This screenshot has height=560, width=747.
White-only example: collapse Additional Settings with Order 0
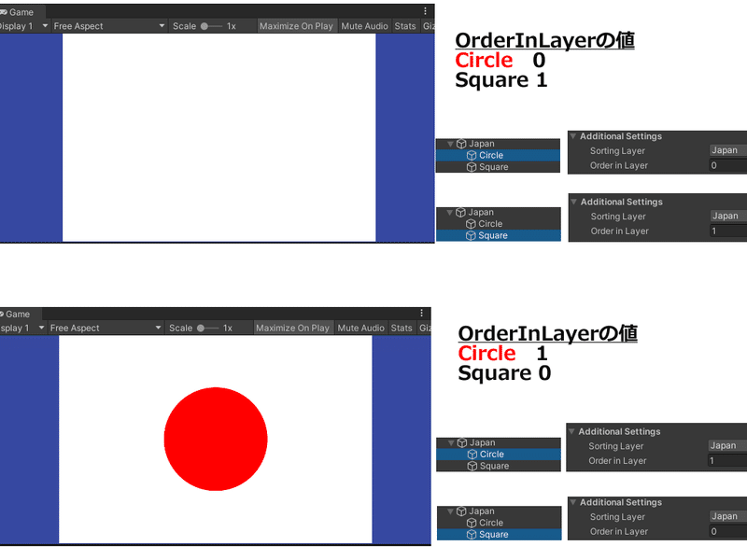(573, 136)
